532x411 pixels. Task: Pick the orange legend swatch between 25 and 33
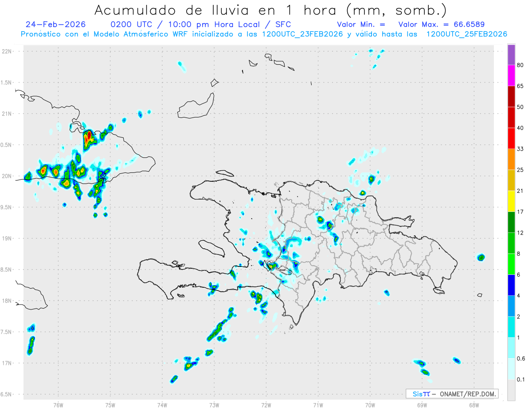[x=511, y=159]
